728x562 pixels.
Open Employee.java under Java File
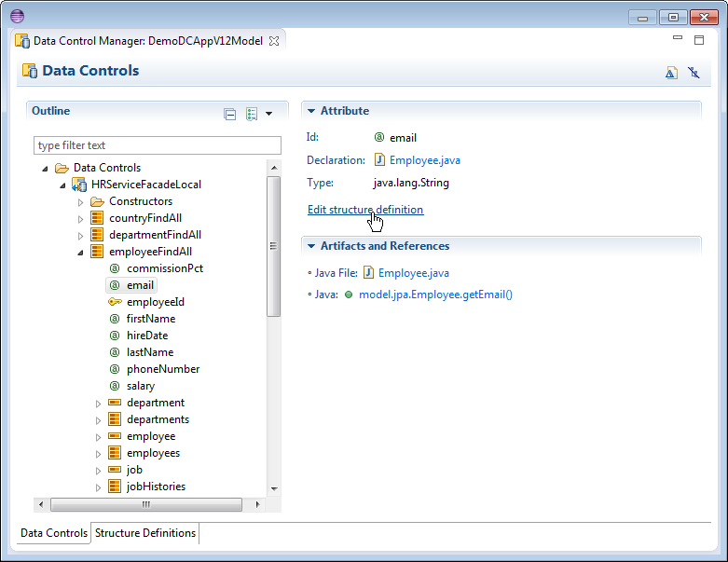pos(414,273)
